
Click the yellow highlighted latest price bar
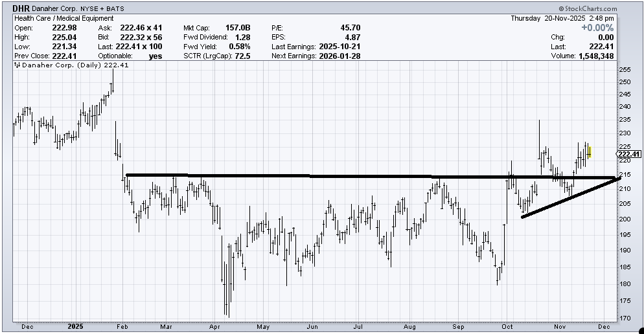pyautogui.click(x=590, y=153)
